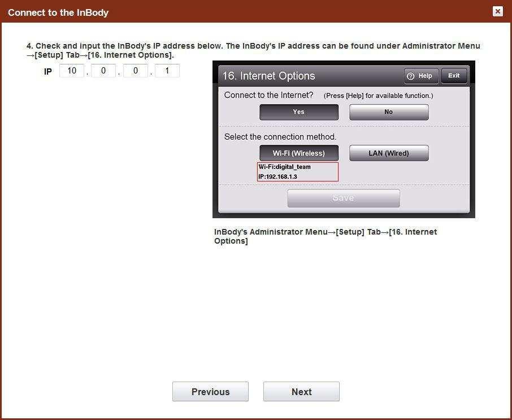
Task: Click the Help button in the example image
Action: [x=420, y=76]
